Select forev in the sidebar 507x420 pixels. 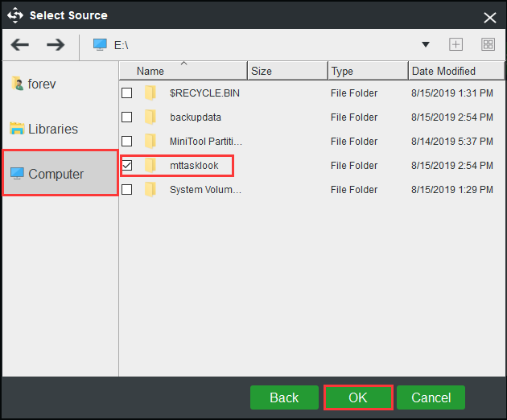[x=60, y=84]
